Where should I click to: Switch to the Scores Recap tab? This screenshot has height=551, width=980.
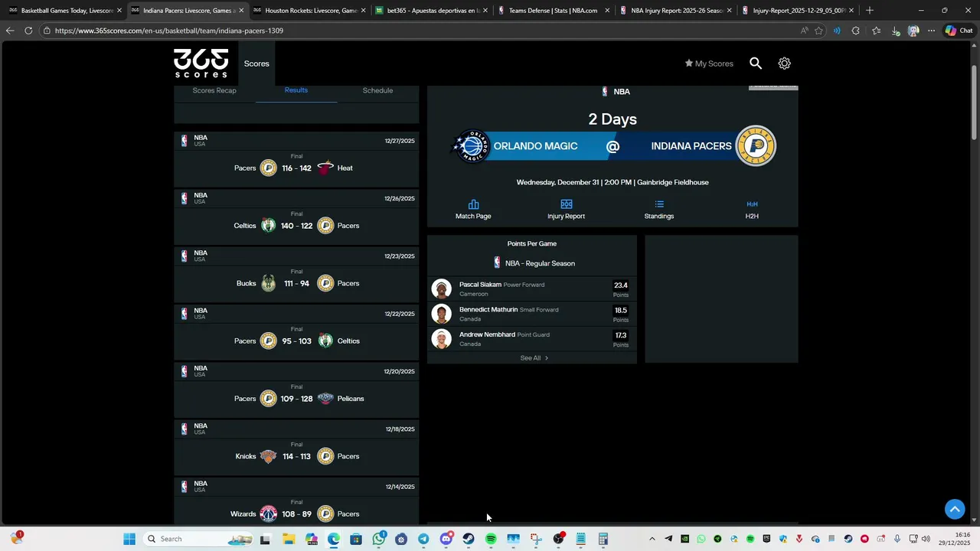coord(214,90)
